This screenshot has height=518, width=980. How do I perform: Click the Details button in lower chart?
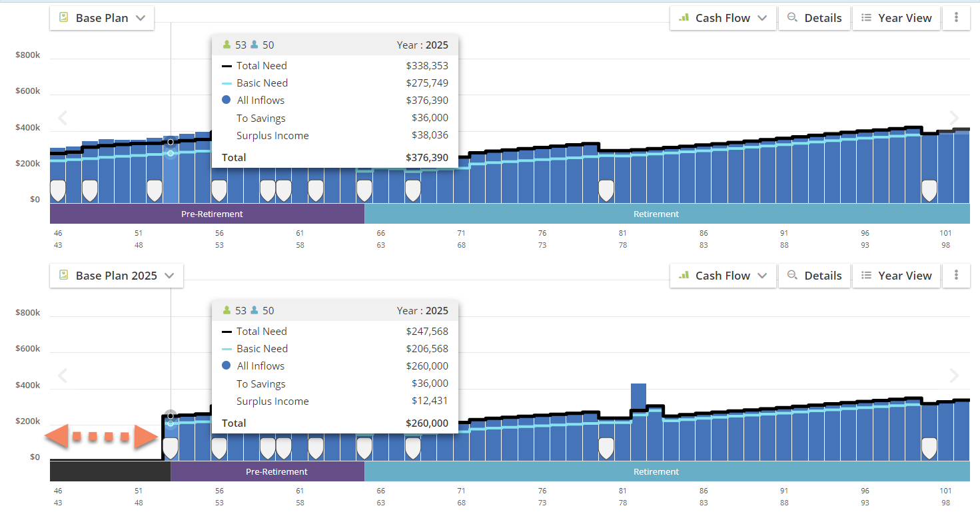tap(815, 276)
